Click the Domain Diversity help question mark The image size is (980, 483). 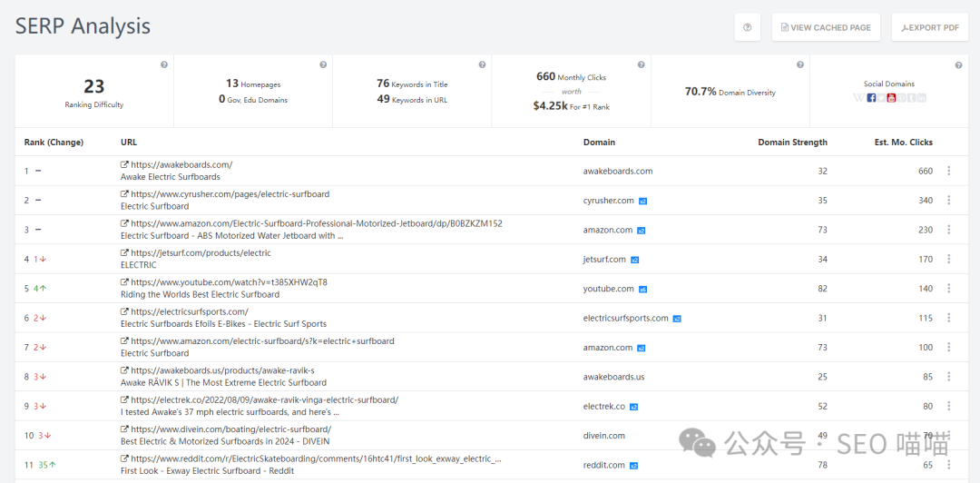tap(799, 64)
